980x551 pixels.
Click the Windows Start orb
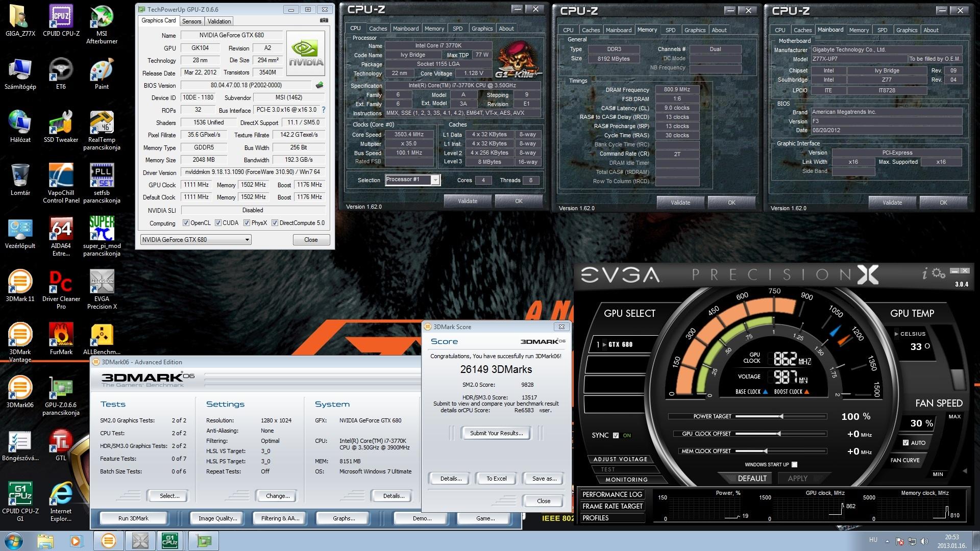point(13,540)
